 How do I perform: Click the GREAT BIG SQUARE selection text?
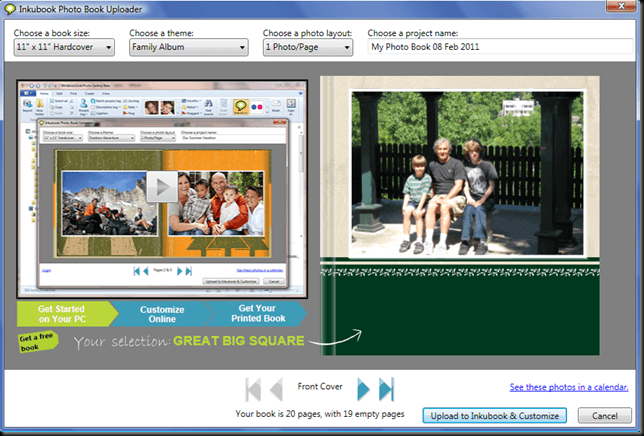pos(239,341)
